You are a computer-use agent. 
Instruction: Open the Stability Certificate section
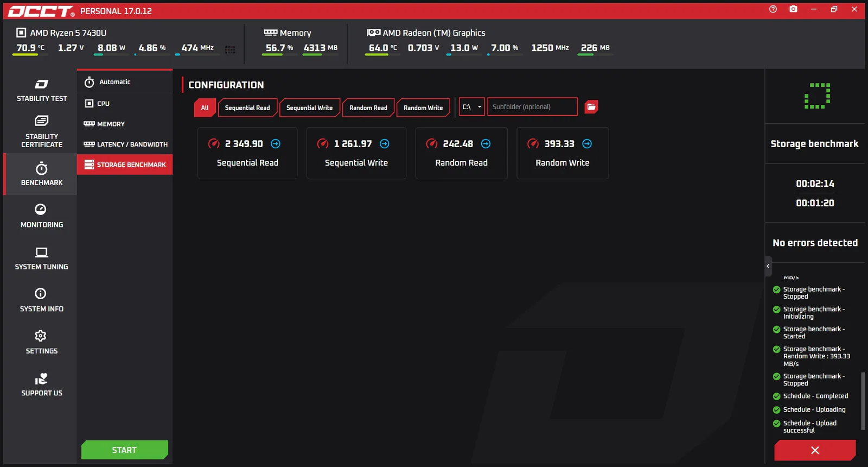[41, 132]
